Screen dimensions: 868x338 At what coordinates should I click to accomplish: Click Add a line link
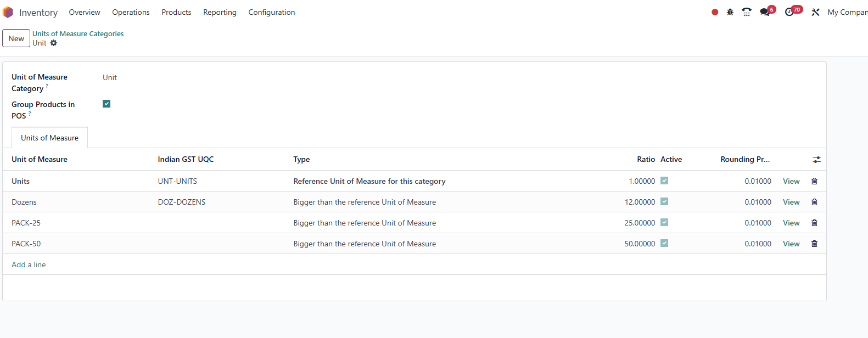(29, 264)
